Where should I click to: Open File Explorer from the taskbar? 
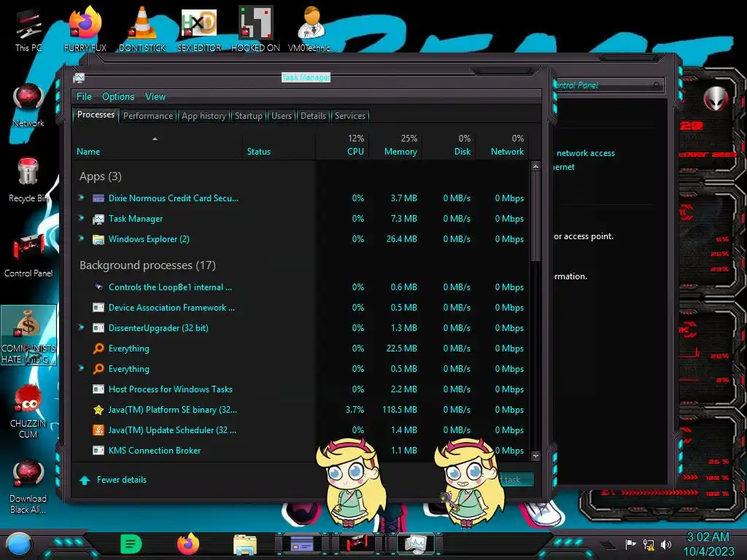click(245, 545)
